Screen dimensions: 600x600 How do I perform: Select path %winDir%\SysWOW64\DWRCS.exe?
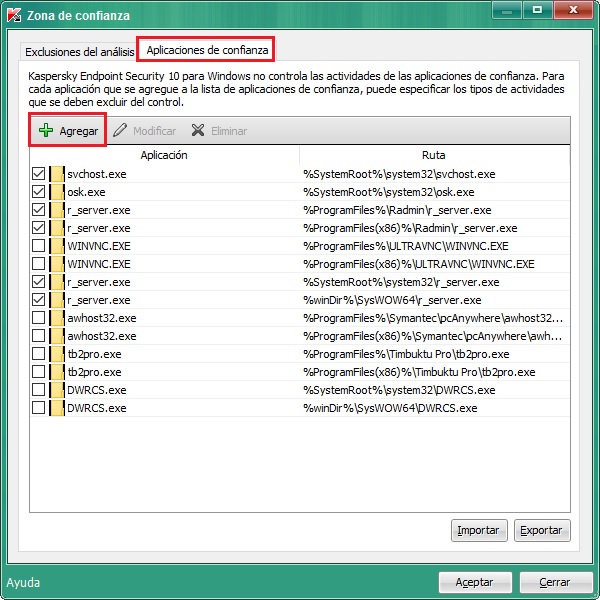click(x=390, y=408)
